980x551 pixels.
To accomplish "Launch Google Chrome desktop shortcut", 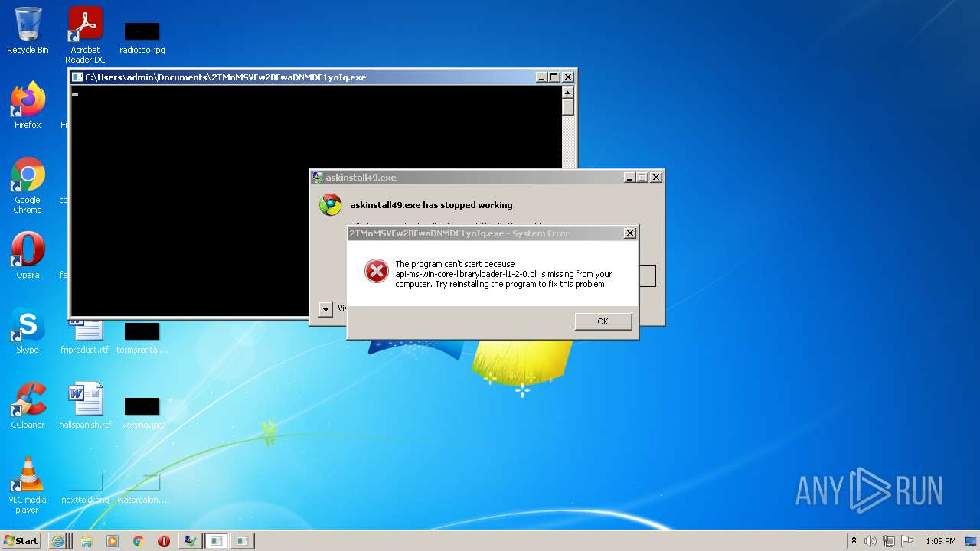I will click(x=28, y=186).
